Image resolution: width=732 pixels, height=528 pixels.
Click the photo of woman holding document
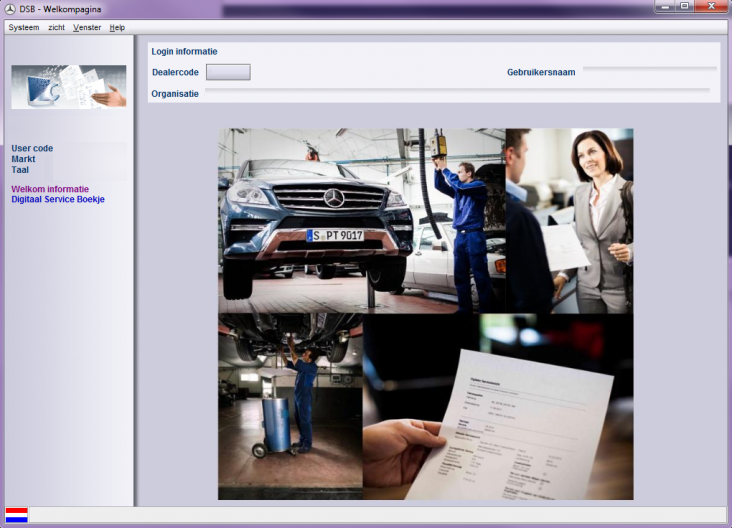coord(569,220)
